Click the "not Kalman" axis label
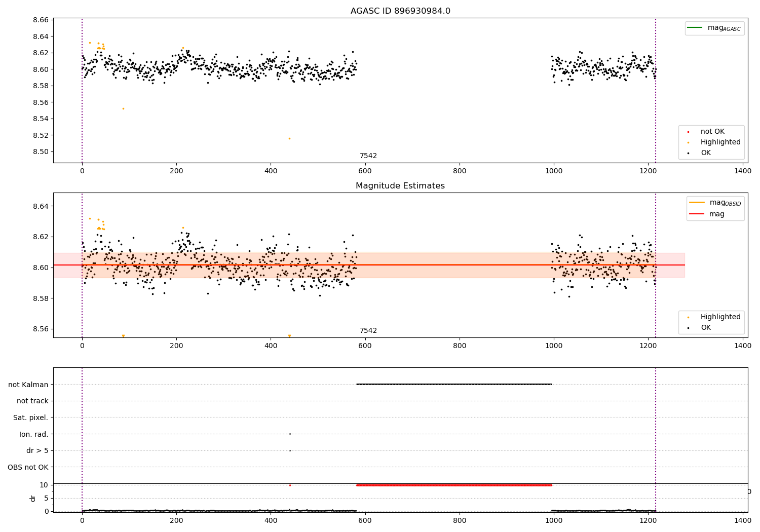 (x=28, y=385)
